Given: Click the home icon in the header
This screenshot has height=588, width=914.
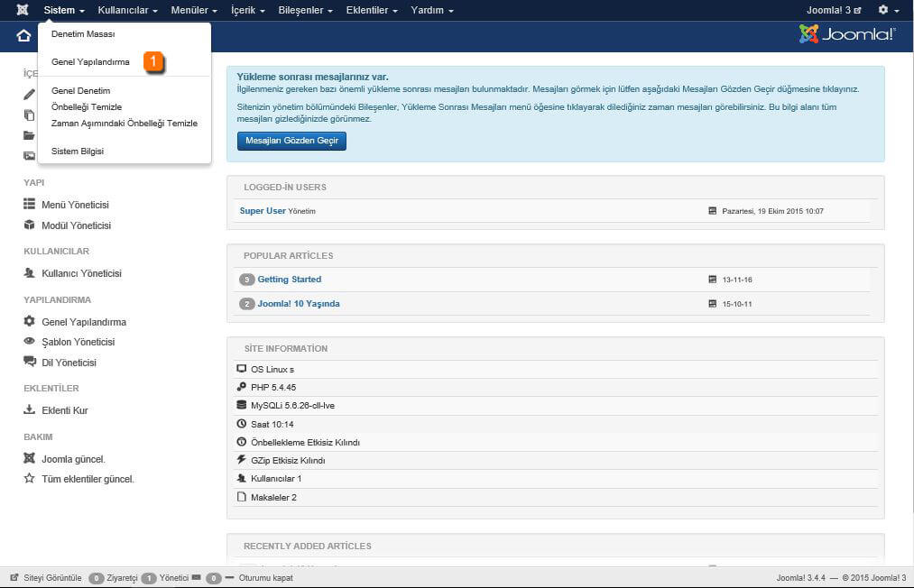Looking at the screenshot, I should 23,36.
